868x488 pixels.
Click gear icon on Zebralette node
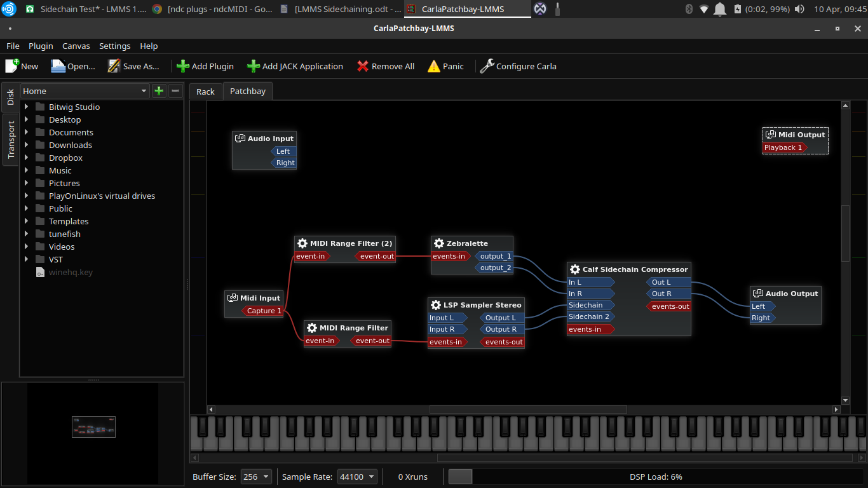click(438, 243)
